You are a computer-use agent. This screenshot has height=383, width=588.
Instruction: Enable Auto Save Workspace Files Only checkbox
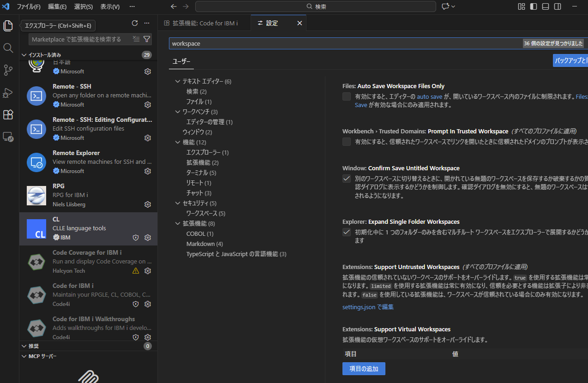(347, 96)
